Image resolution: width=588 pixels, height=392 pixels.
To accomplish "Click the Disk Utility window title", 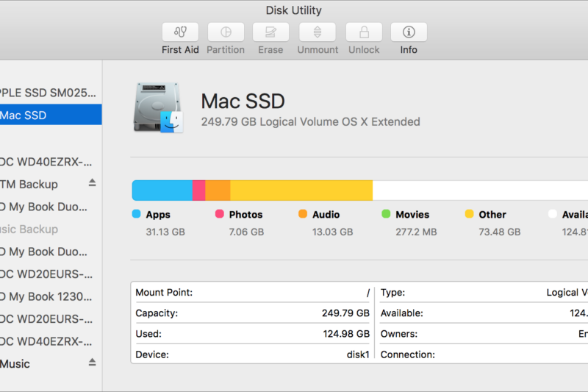I will [293, 10].
